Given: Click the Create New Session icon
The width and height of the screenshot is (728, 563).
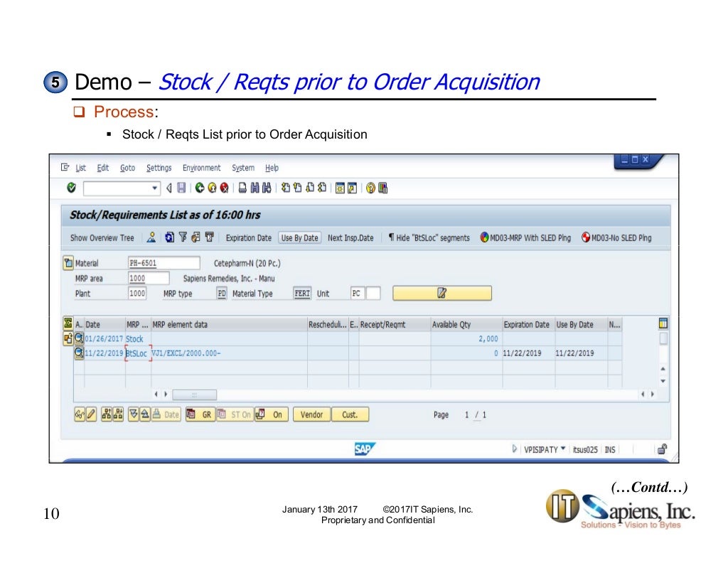Looking at the screenshot, I should 340,188.
